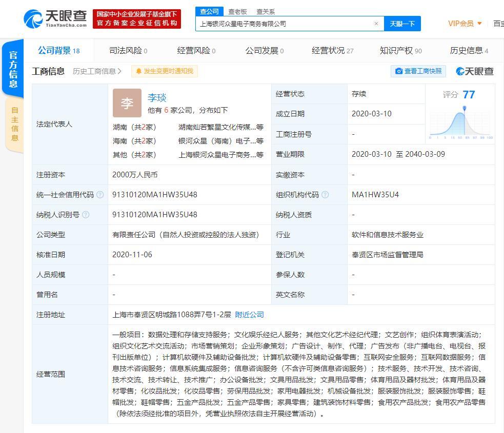Select the 自主信息 side tab
The width and height of the screenshot is (504, 433).
pos(14,125)
